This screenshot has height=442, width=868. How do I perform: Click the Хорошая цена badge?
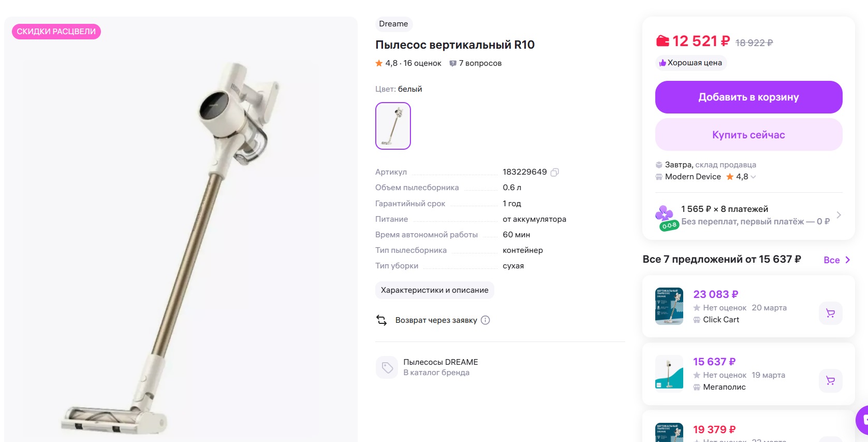(690, 63)
